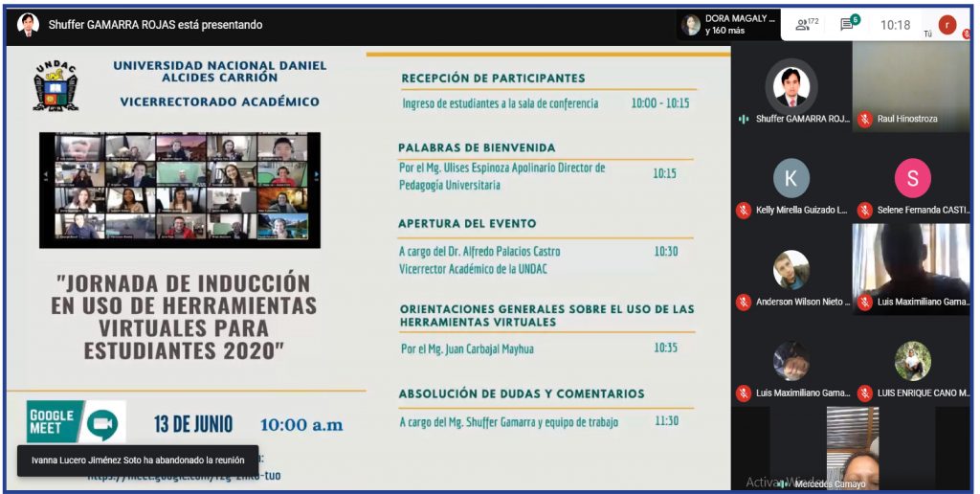This screenshot has height=494, width=980.
Task: Select Anderson Wilson Nieto's profile picture
Action: (x=791, y=270)
